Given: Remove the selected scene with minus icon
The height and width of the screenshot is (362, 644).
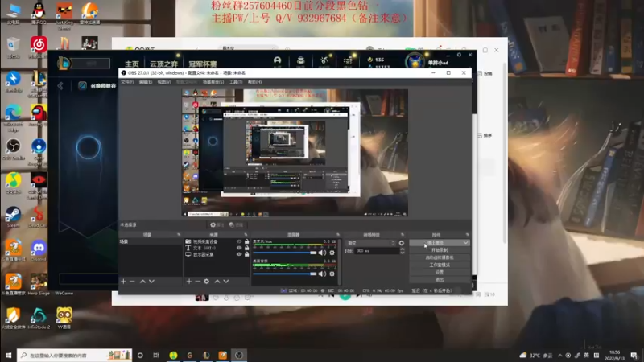Looking at the screenshot, I should (x=132, y=281).
